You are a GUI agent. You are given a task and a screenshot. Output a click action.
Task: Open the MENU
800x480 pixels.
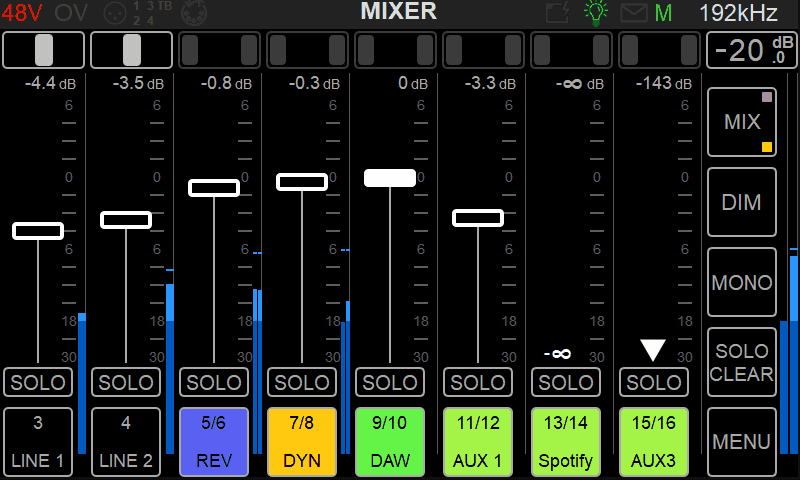point(742,441)
